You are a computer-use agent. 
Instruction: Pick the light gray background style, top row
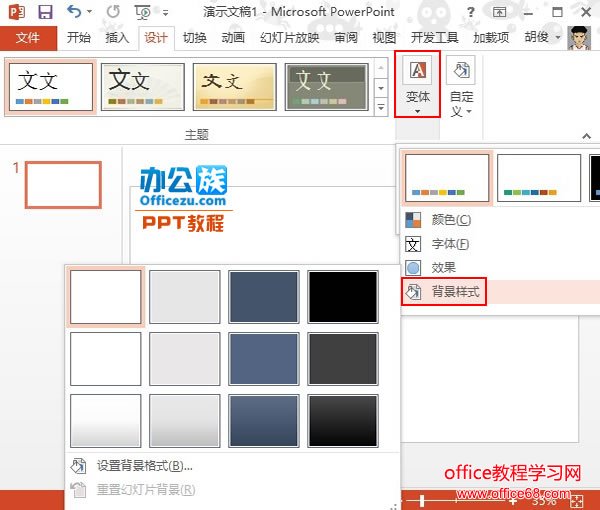point(185,297)
